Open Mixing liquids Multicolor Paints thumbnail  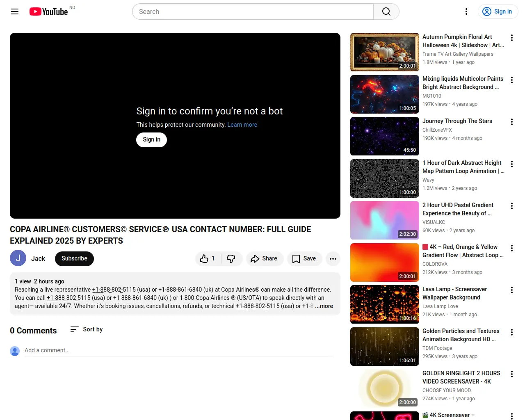pyautogui.click(x=385, y=94)
